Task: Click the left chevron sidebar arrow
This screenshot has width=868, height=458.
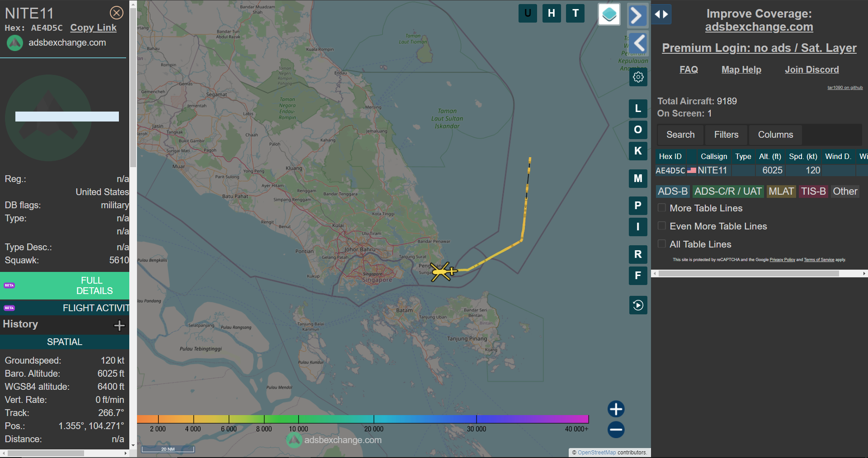Action: (638, 43)
